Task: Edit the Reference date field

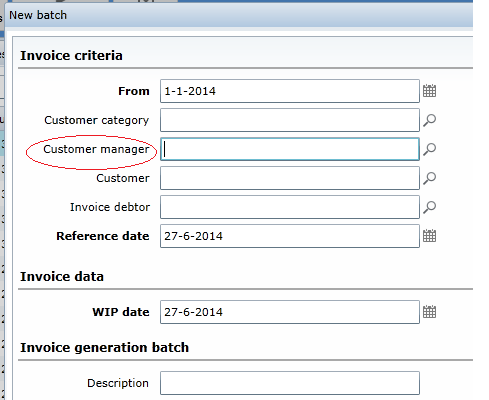Action: coord(290,236)
